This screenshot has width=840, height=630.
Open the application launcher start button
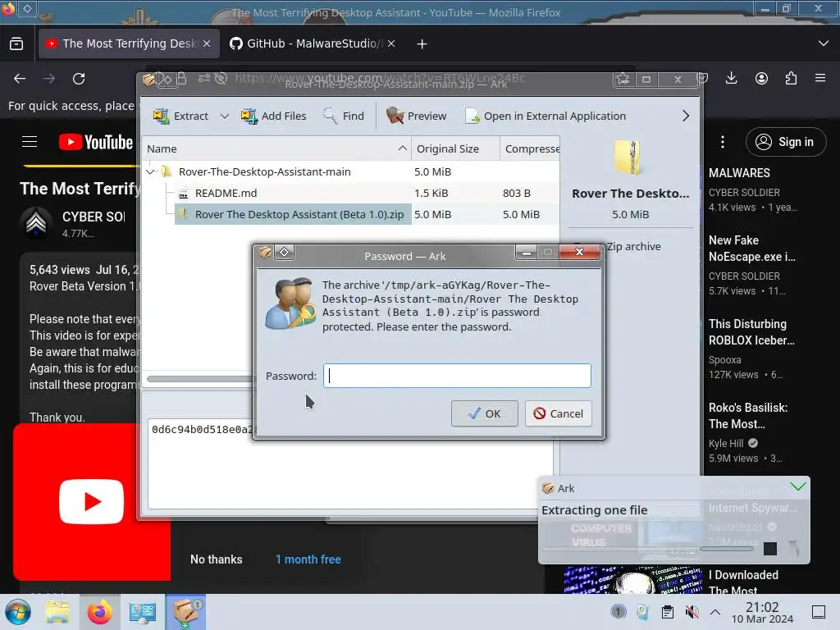[18, 612]
